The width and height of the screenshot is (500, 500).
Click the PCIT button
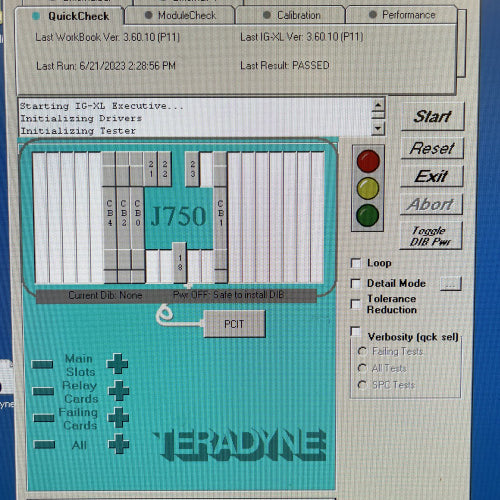[x=234, y=324]
